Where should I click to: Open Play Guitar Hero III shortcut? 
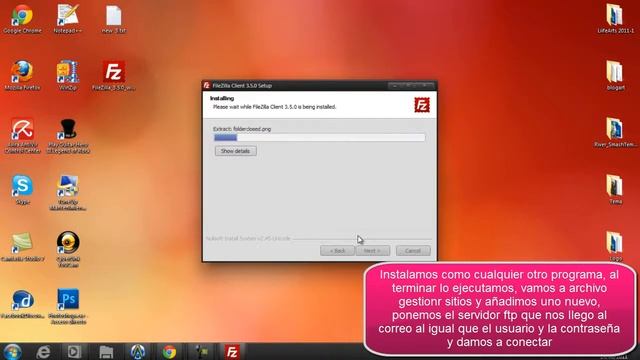click(x=68, y=136)
